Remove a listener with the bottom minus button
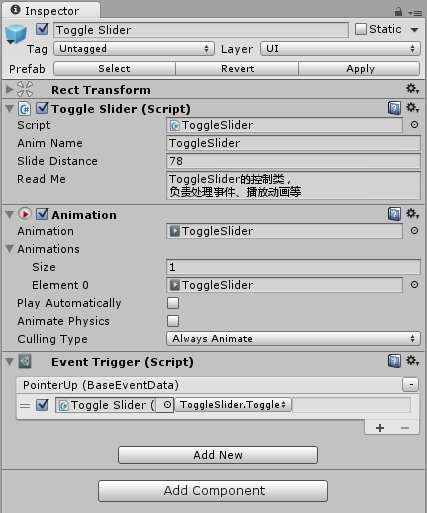427x513 pixels. [405, 428]
